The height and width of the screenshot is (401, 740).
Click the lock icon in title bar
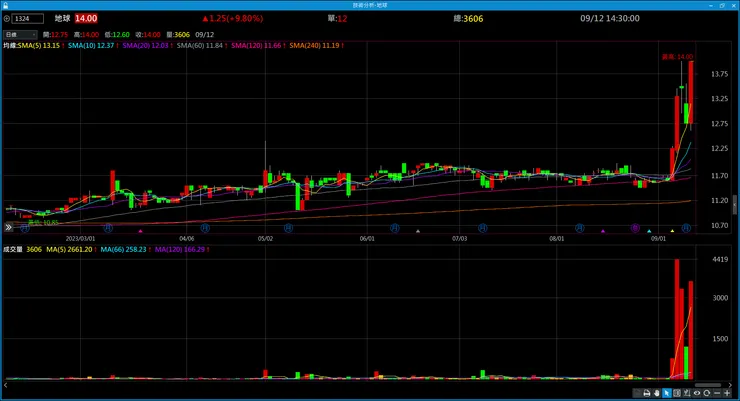click(x=5, y=5)
